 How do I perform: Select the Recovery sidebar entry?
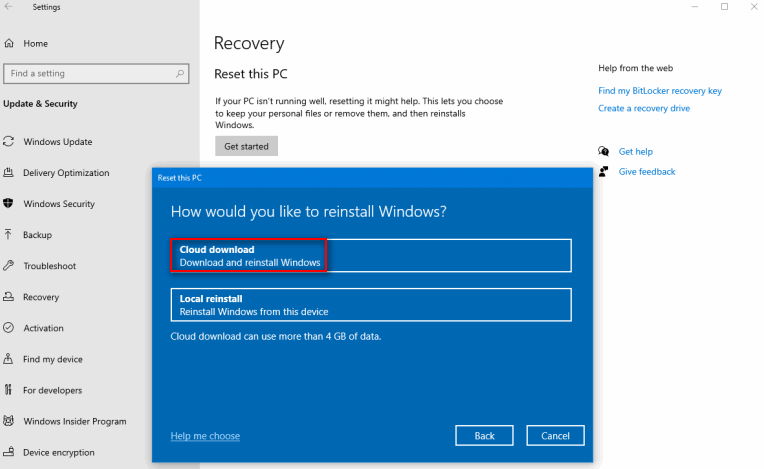[41, 297]
